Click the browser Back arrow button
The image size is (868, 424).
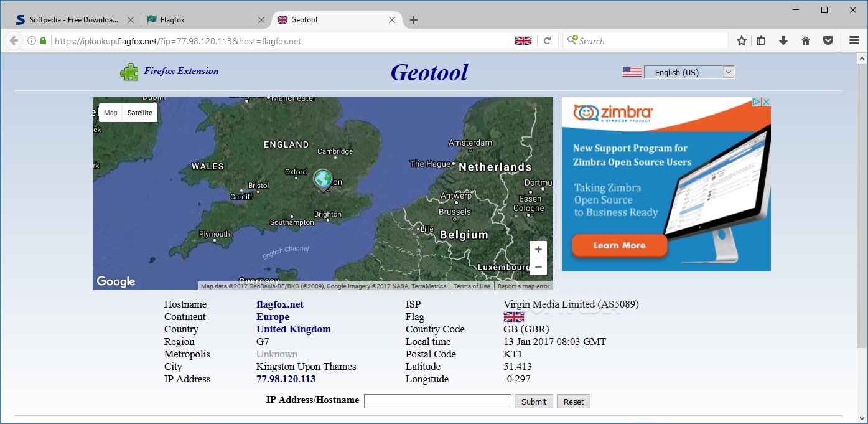click(13, 40)
